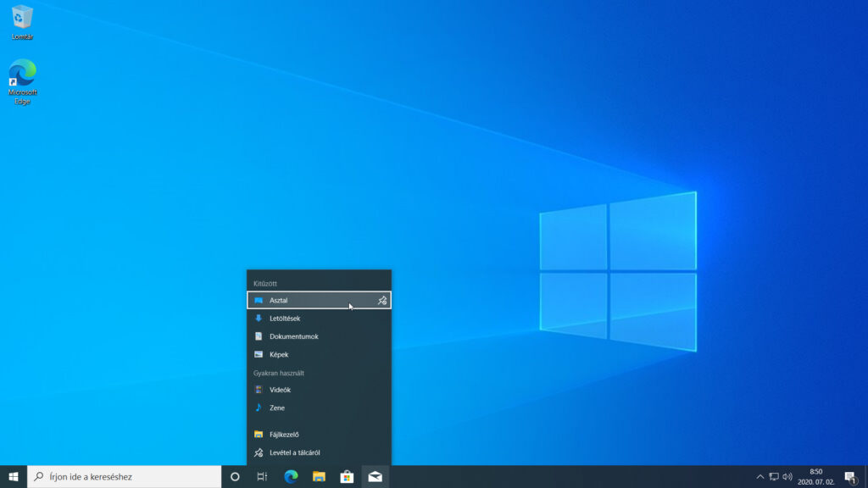Open the volume speaker tray icon
Viewport: 868px width, 488px height.
(787, 476)
